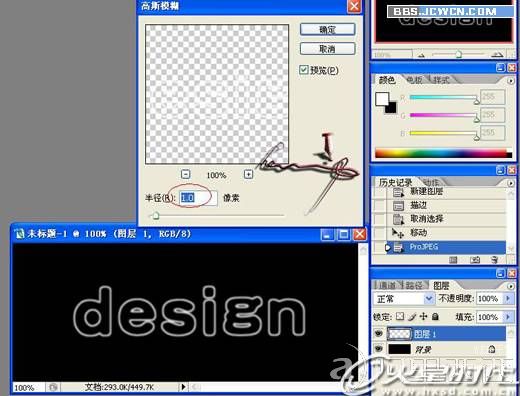The image size is (520, 396).
Task: Switch to the 样式 styles tab
Action: coord(441,80)
